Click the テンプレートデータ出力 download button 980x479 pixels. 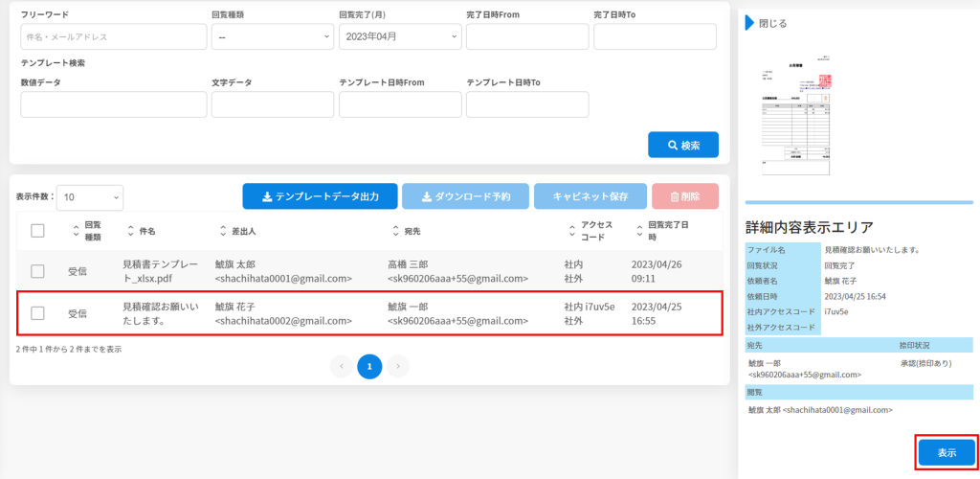coord(319,196)
